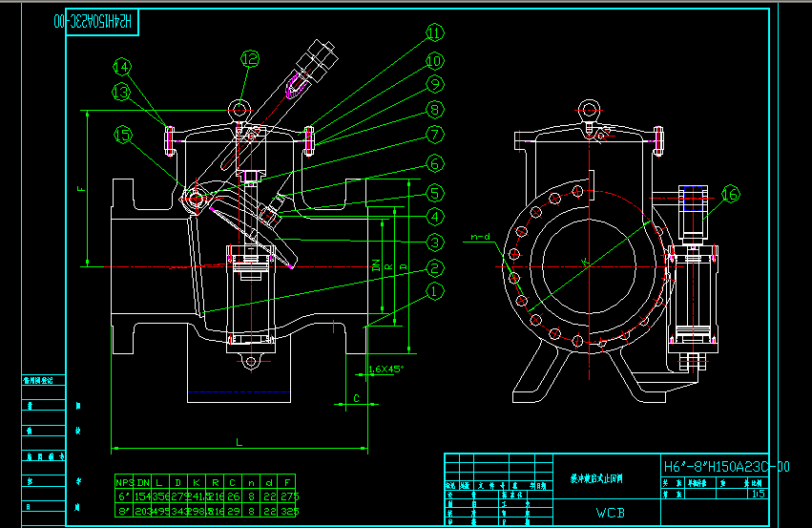This screenshot has height=528, width=812.
Task: Select the F label on the vertical height dimension
Action: pos(80,189)
